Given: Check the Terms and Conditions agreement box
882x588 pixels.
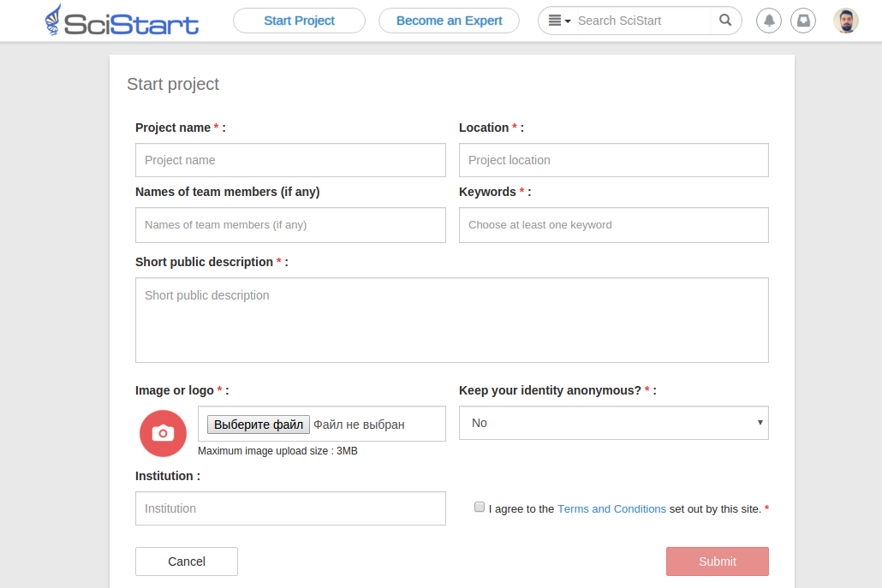Looking at the screenshot, I should pos(480,507).
